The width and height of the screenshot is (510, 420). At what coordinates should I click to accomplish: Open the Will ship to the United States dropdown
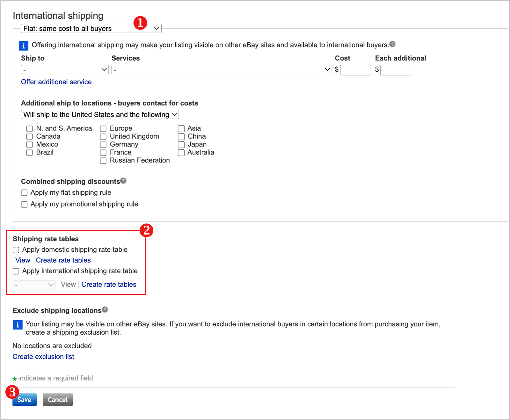[x=99, y=114]
